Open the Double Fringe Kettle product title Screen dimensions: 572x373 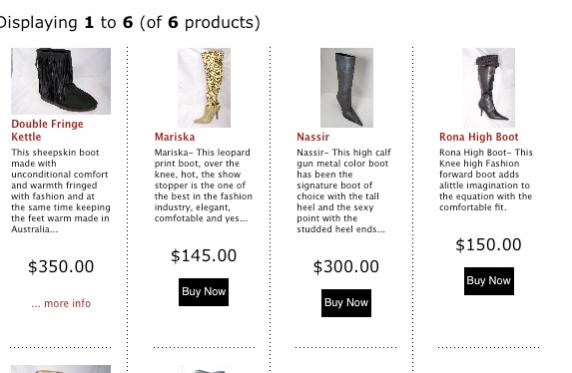pyautogui.click(x=47, y=130)
